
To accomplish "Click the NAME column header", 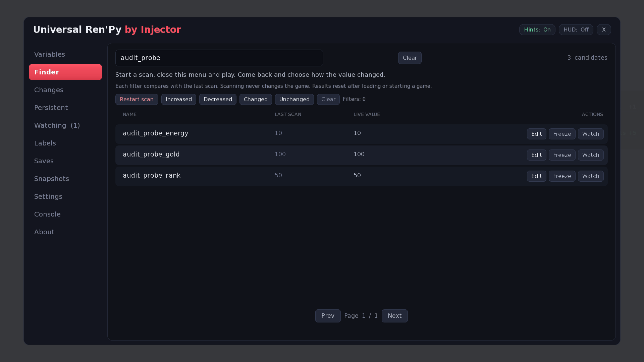I will [x=129, y=115].
